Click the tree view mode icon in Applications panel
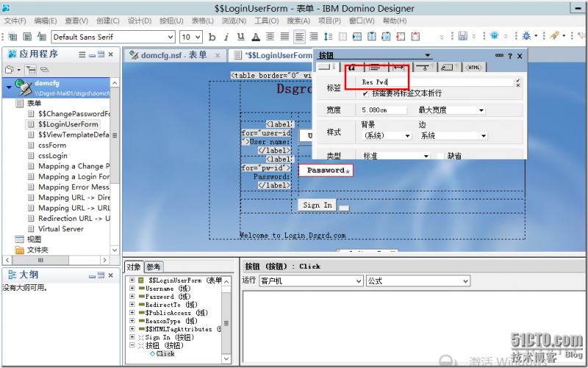This screenshot has width=588, height=368. point(30,69)
